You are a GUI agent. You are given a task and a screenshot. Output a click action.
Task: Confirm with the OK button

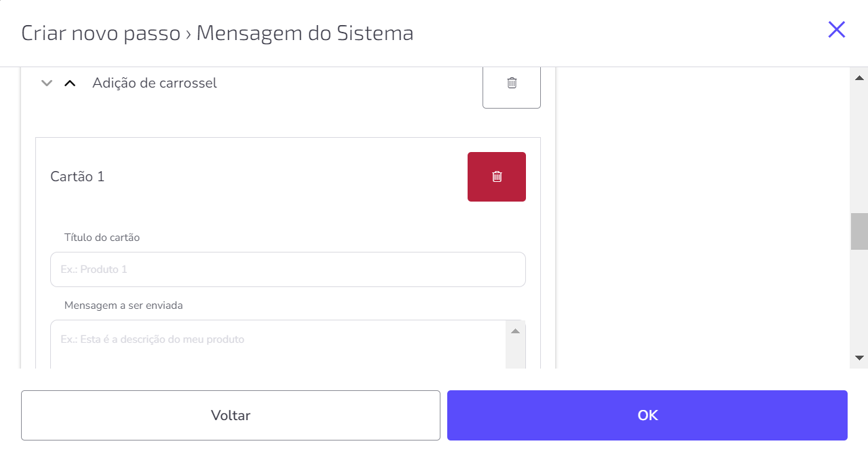coord(647,415)
